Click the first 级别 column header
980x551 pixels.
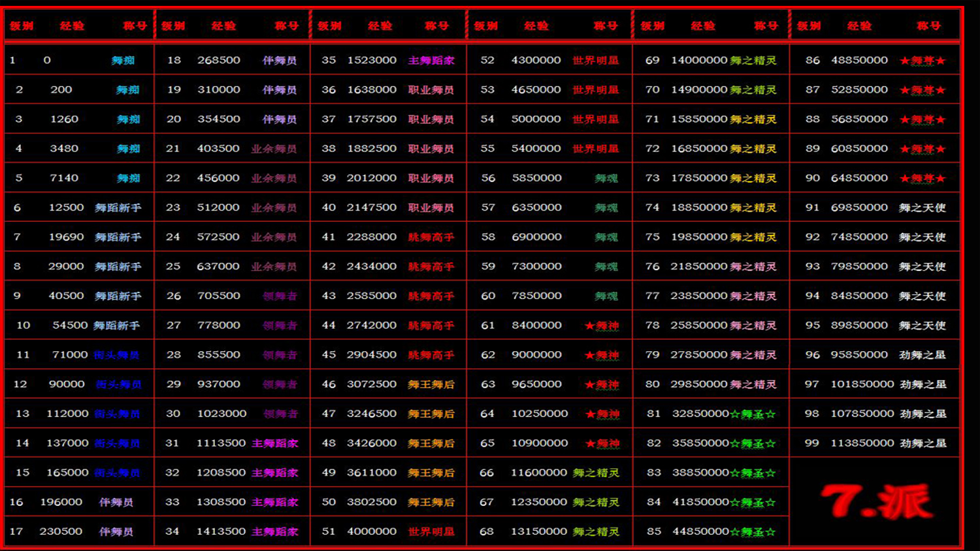click(22, 26)
